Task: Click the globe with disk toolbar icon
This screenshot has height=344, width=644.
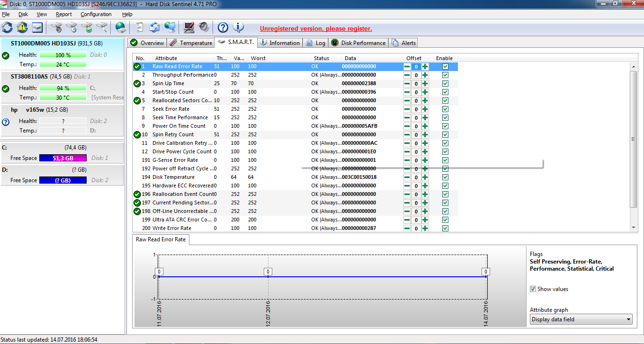Action: point(120,27)
